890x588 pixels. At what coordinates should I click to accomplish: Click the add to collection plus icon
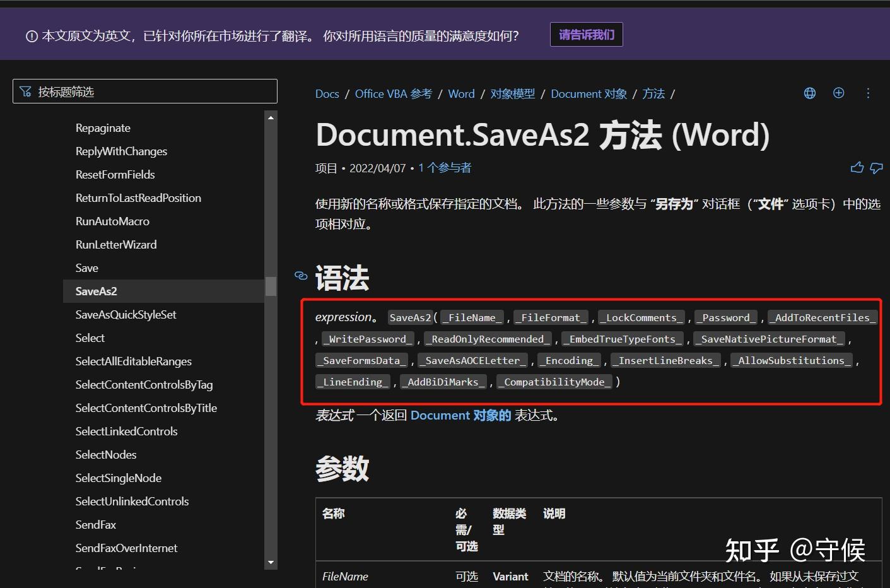(839, 93)
